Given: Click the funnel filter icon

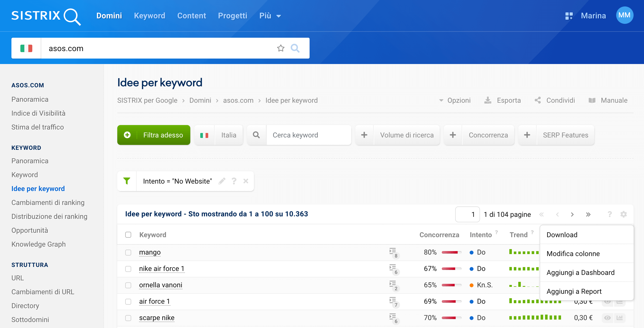Looking at the screenshot, I should coord(126,181).
